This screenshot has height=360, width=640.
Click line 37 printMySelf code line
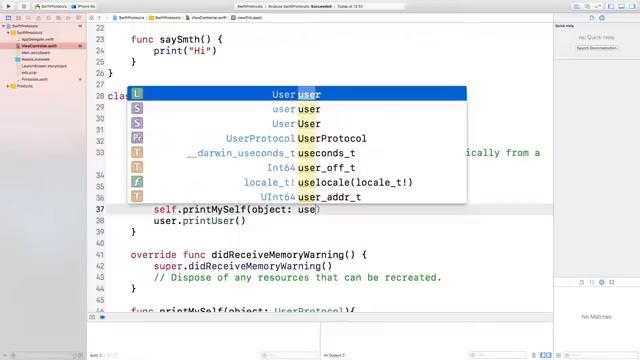(x=237, y=209)
